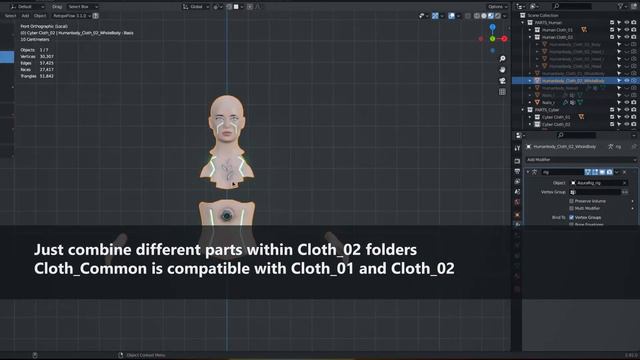Click the properties panel search field

[x=576, y=135]
